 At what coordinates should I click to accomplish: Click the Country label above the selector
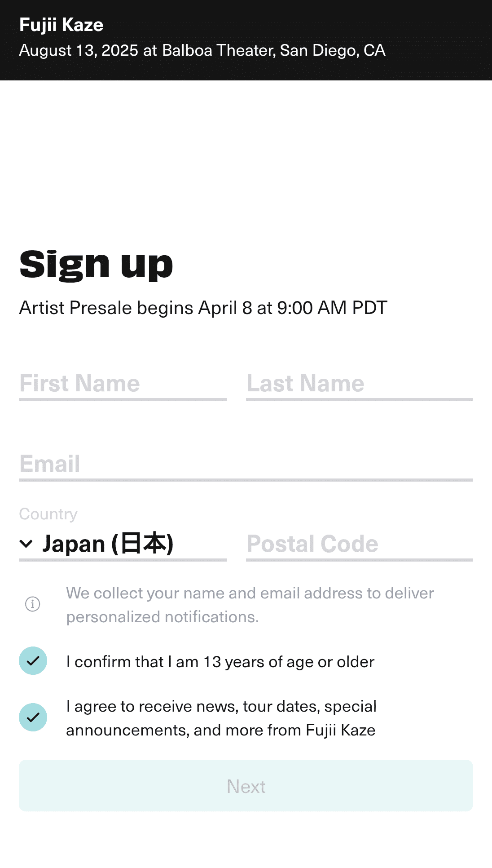click(48, 514)
